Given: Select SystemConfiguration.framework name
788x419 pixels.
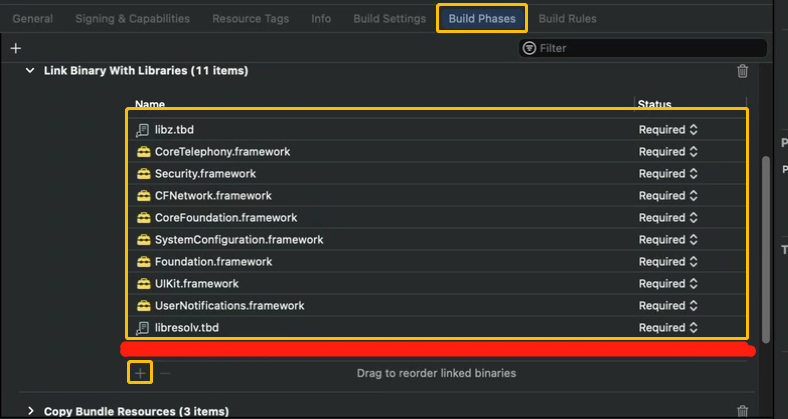Looking at the screenshot, I should click(x=239, y=240).
